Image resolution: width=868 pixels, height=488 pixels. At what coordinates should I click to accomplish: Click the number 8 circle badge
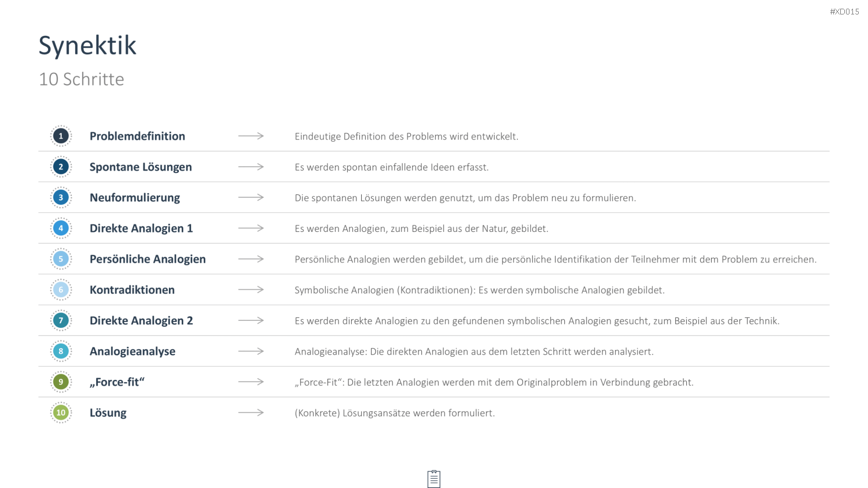tap(61, 351)
